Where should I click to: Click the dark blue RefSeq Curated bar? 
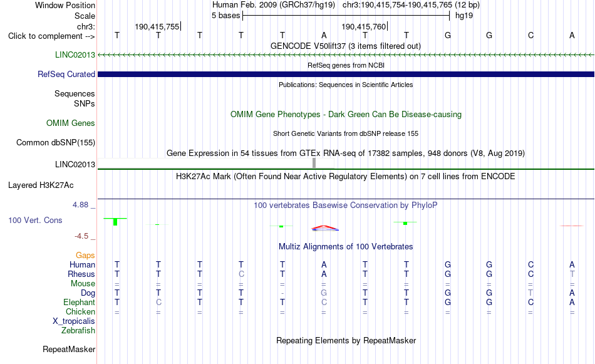coord(346,74)
